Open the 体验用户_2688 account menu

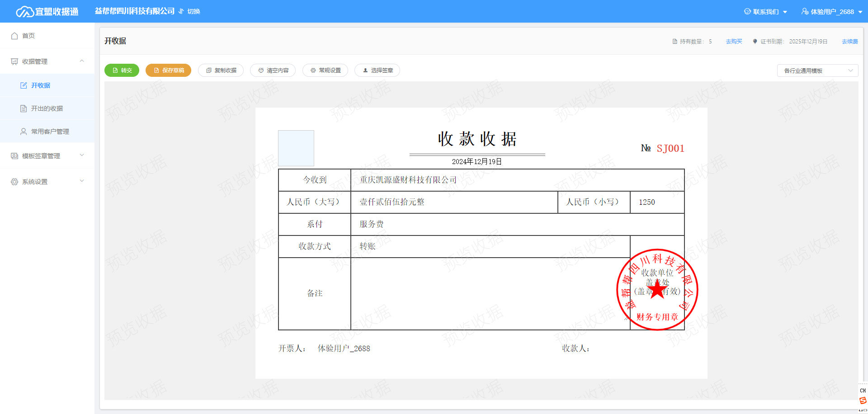tap(832, 12)
